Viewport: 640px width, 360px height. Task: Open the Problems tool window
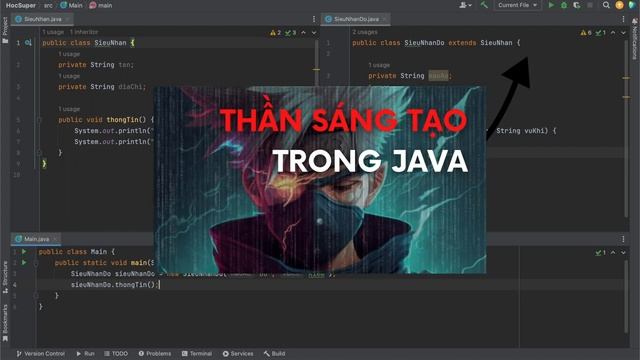pos(155,353)
